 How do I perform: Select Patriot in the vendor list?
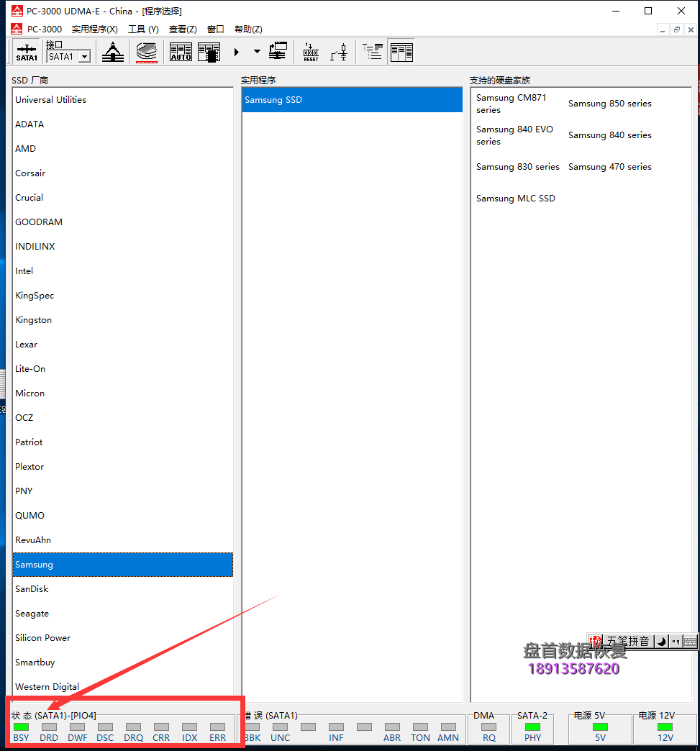pos(123,442)
